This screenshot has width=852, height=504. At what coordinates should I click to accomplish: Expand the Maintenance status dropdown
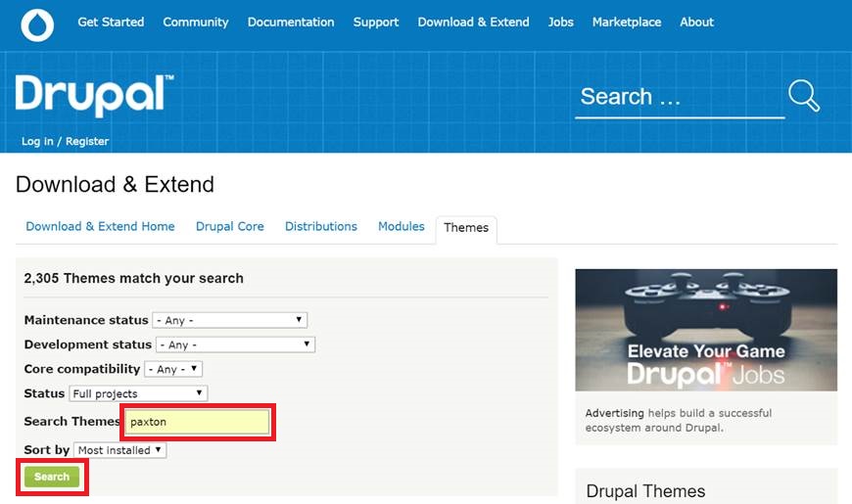tap(229, 320)
